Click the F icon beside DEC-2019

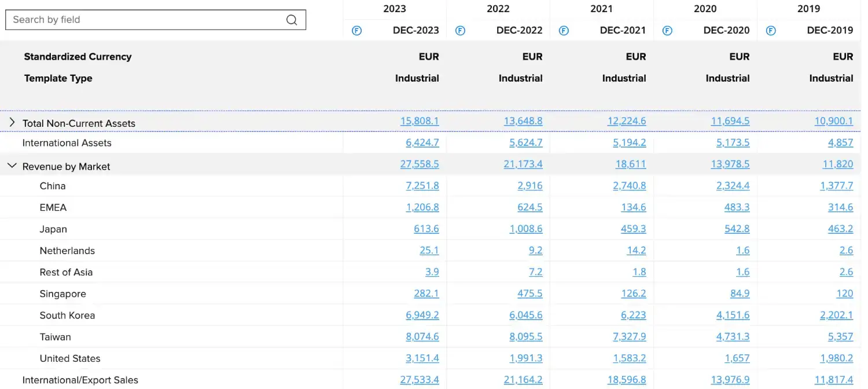pos(771,31)
